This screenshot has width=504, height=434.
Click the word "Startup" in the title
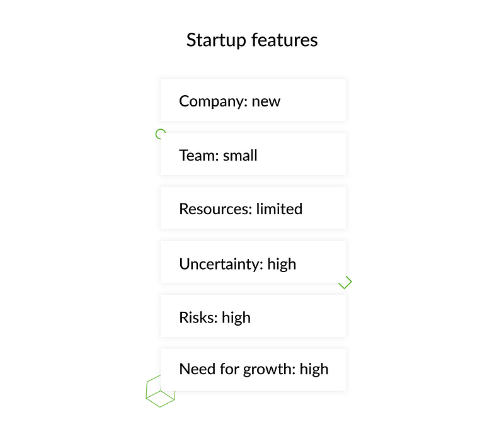pos(216,41)
